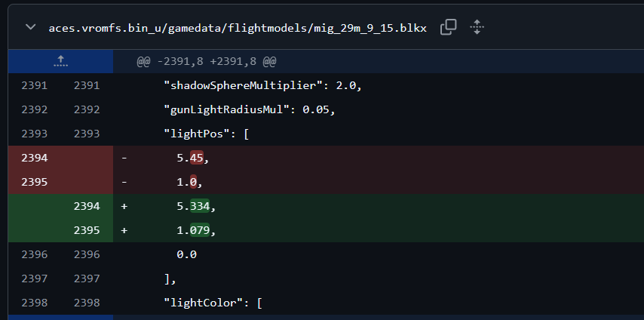
Task: Expand all lines of the file
Action: pyautogui.click(x=477, y=27)
